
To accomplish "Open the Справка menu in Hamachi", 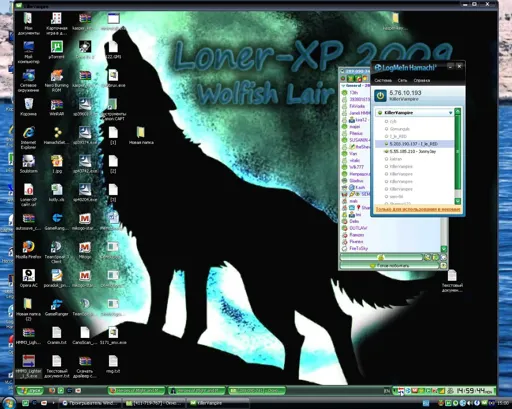I will pos(422,80).
